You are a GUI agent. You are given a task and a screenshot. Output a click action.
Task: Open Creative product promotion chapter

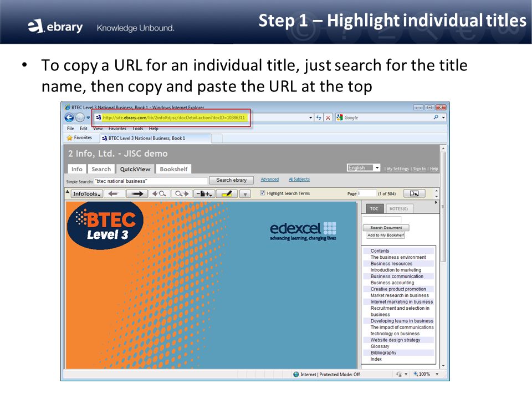tap(398, 289)
